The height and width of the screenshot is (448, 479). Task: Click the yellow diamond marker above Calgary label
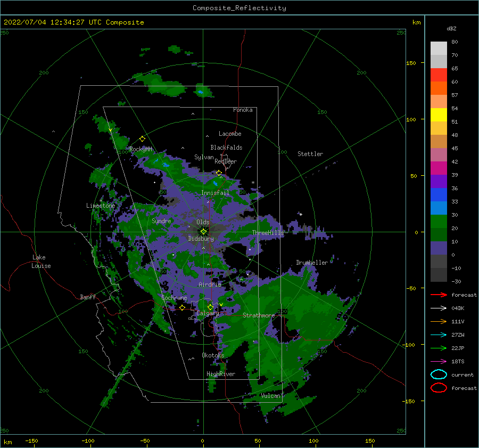[x=210, y=307]
